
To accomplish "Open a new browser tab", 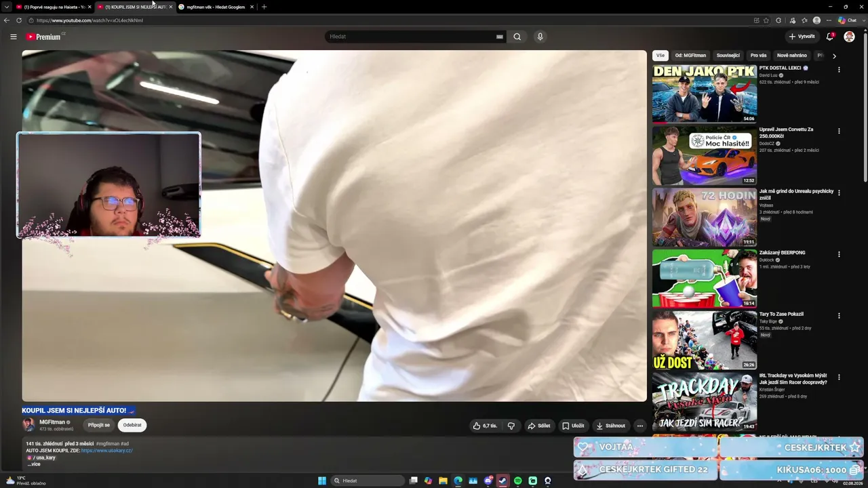I will (264, 7).
